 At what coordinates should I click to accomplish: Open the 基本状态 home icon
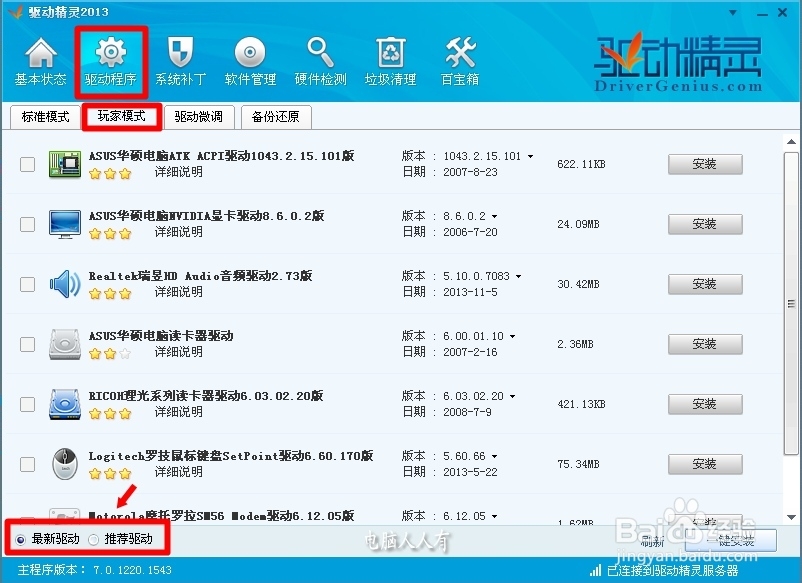coord(40,62)
